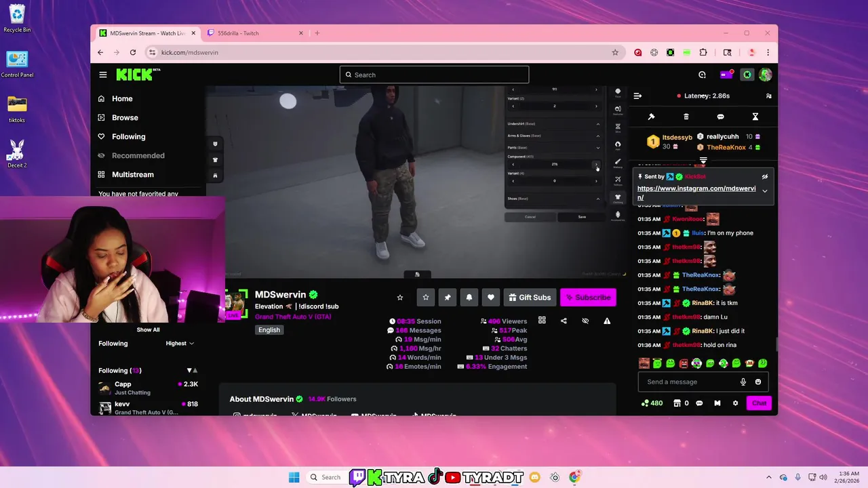Open emoji picker in message box

point(758,382)
